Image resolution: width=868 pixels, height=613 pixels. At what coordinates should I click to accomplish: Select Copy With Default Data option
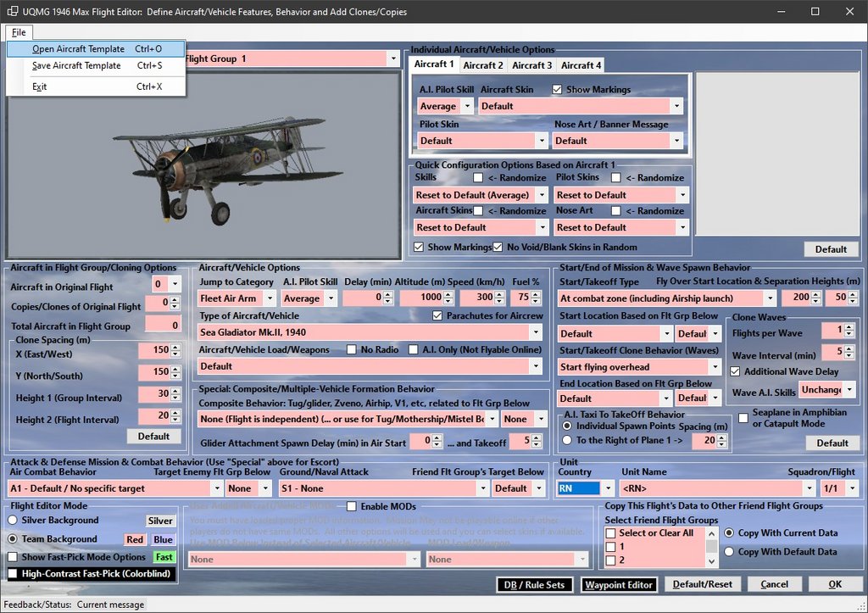(729, 552)
